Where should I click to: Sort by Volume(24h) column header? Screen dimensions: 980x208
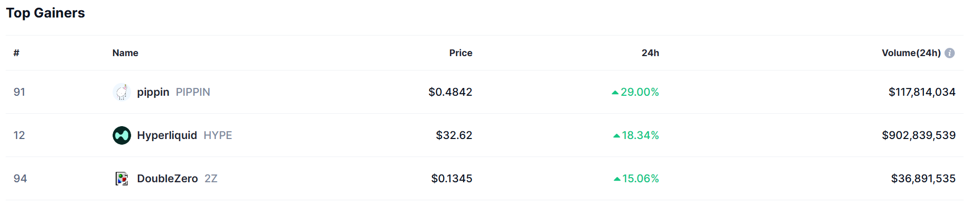[911, 53]
